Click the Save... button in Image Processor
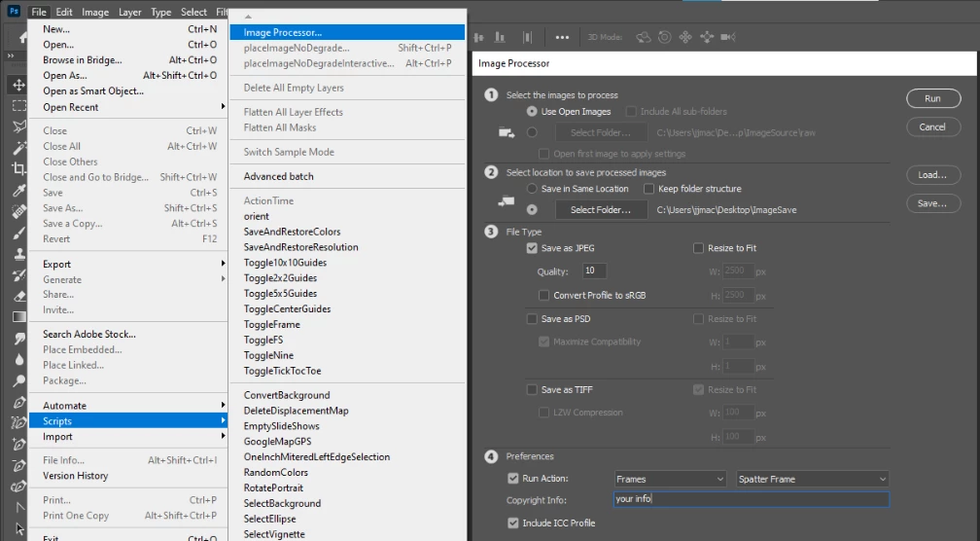980x541 pixels. pos(933,203)
